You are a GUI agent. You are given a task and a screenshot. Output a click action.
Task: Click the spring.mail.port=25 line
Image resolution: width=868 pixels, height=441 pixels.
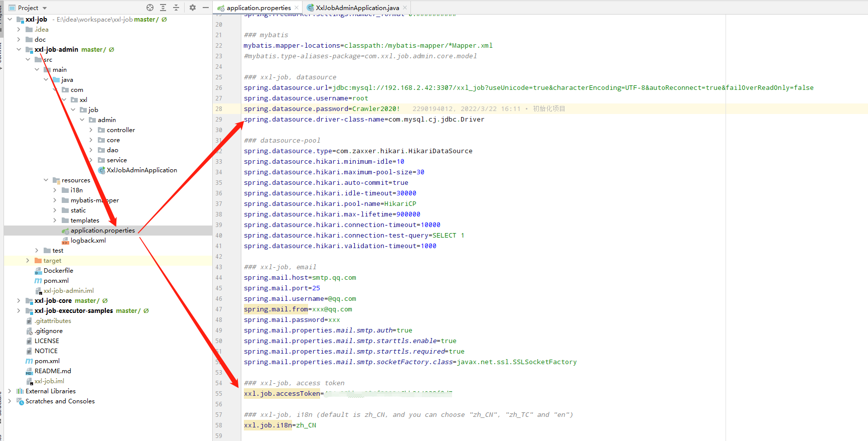[282, 288]
